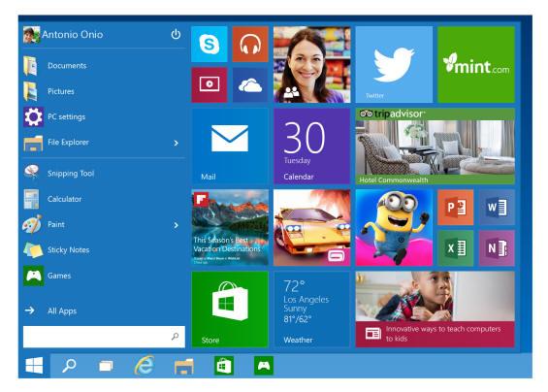Open the yellow racing car game tile

[311, 228]
